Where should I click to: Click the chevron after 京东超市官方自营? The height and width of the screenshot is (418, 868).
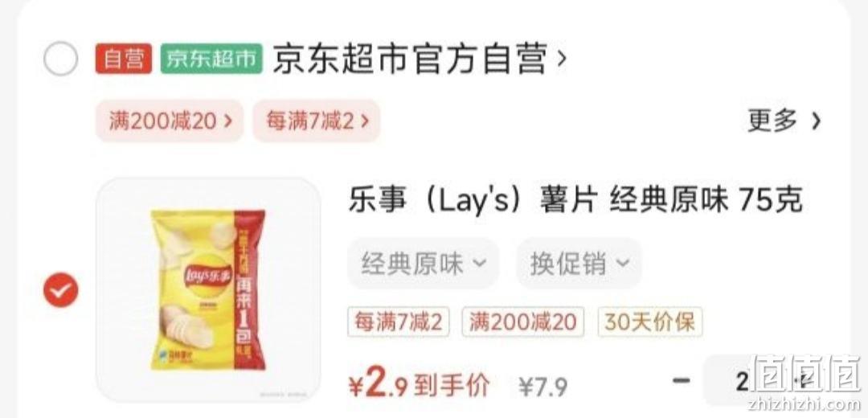point(561,58)
